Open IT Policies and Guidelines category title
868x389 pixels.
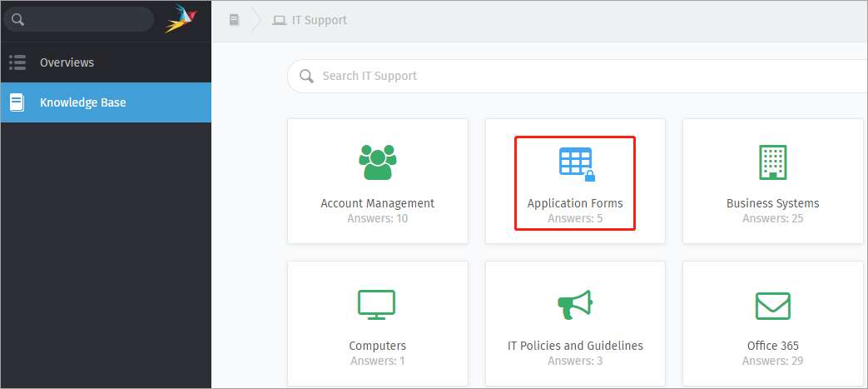tap(575, 346)
